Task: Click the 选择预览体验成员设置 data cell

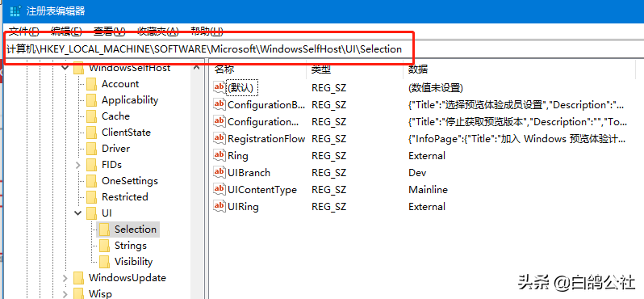Action: (516, 104)
